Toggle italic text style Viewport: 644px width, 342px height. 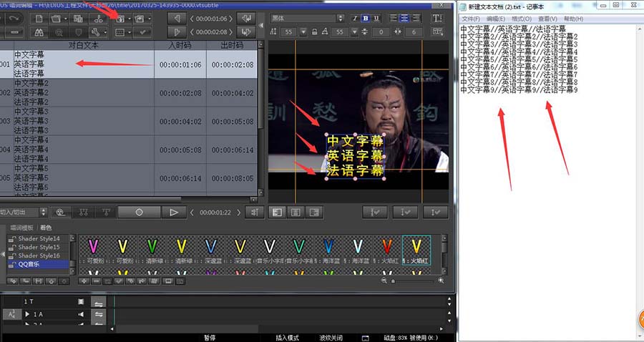[x=355, y=18]
